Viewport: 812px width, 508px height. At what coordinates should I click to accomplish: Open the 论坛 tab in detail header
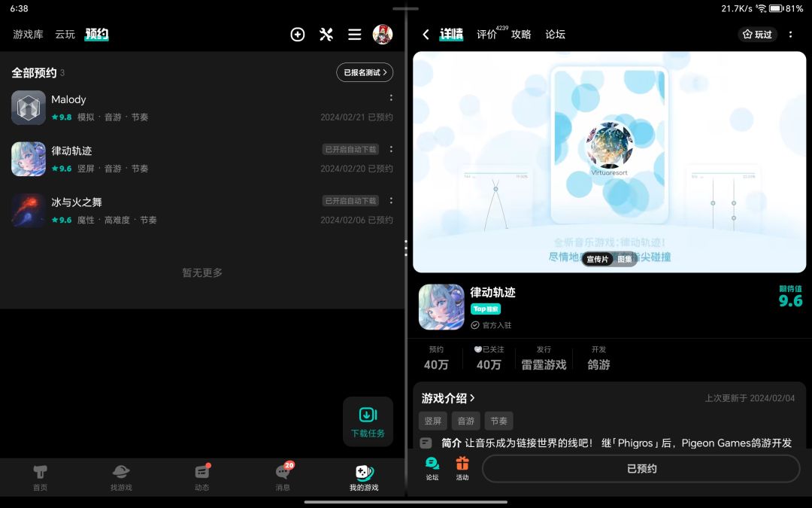point(555,35)
